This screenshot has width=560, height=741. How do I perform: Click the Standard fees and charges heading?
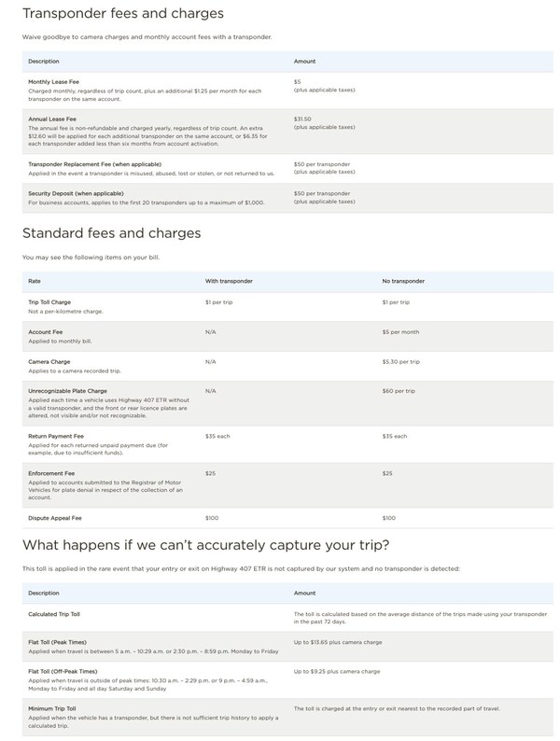[111, 233]
